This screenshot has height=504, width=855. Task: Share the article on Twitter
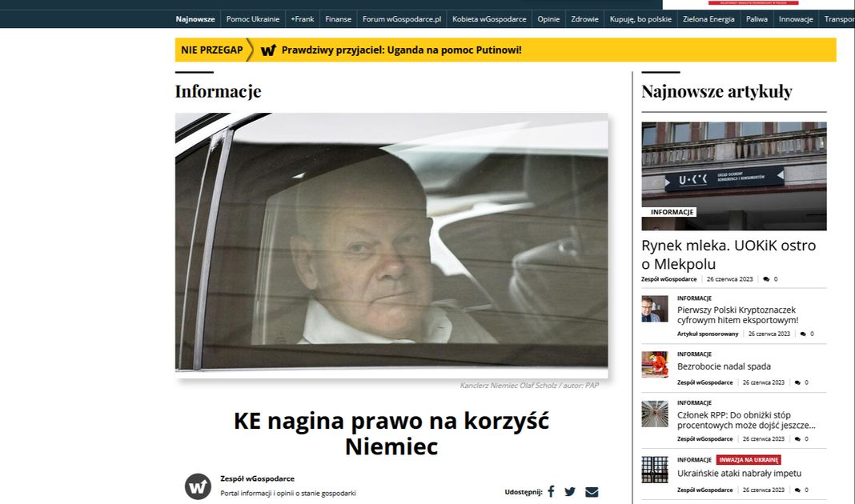coord(570,492)
